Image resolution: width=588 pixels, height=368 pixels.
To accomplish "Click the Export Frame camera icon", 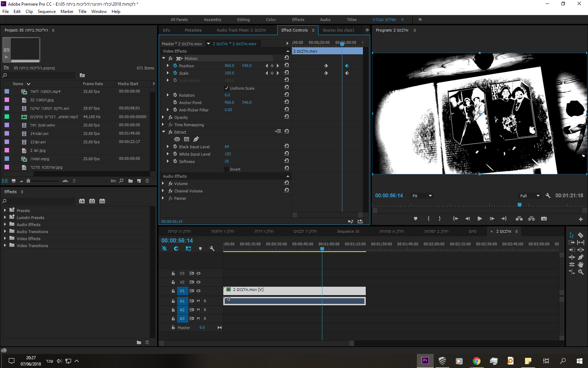I will (x=544, y=219).
